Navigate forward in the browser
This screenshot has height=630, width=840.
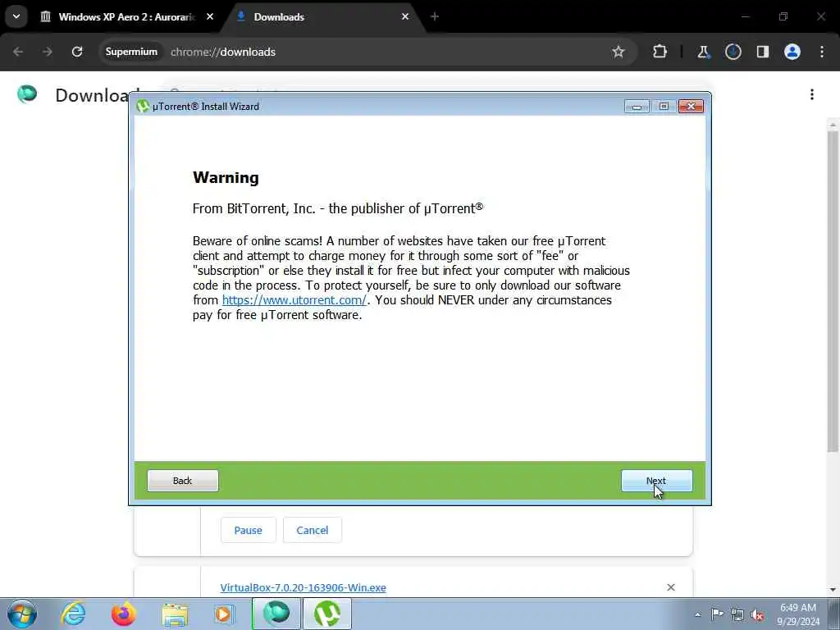(x=48, y=52)
